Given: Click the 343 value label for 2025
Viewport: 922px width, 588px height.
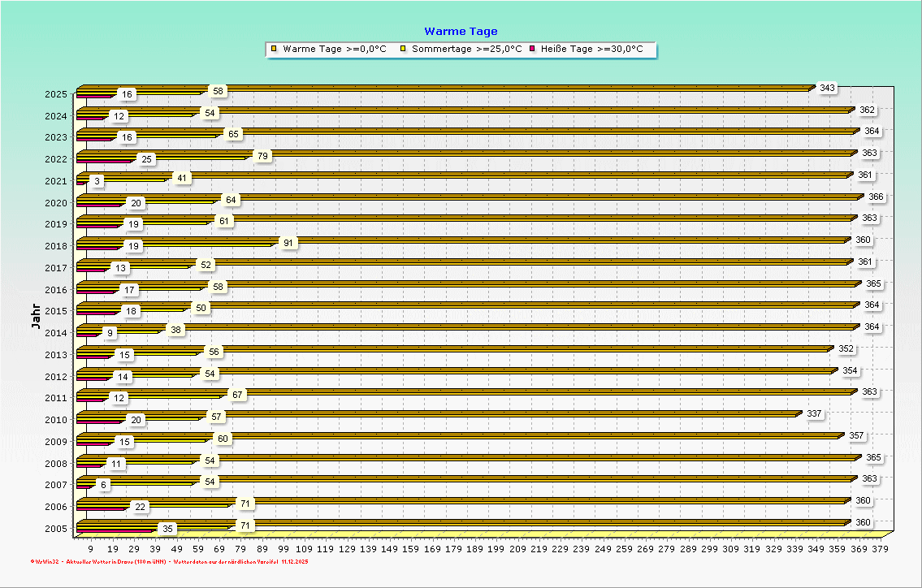Looking at the screenshot, I should tap(827, 88).
